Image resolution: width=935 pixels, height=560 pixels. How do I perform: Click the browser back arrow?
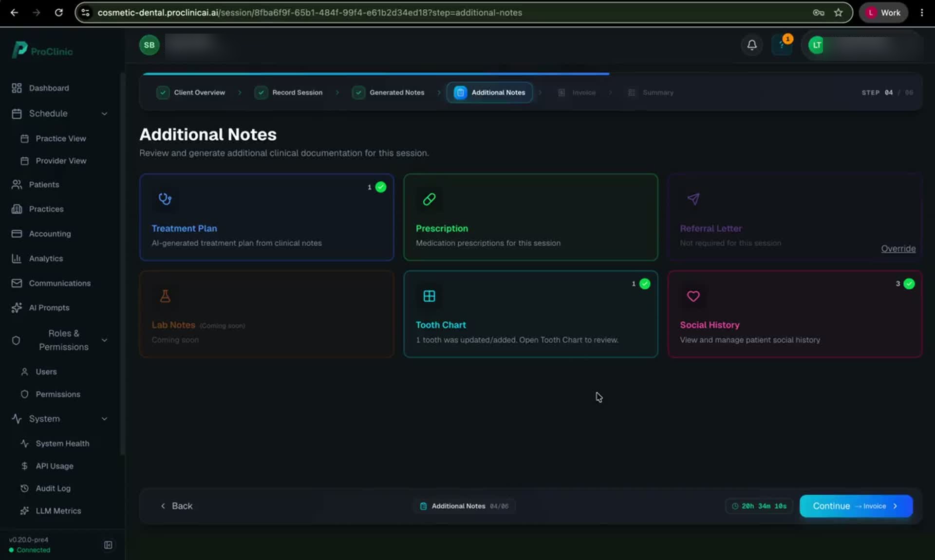[14, 13]
